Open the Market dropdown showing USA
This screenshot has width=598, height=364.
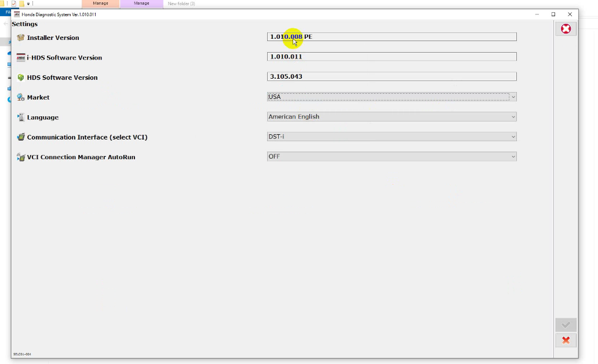391,97
